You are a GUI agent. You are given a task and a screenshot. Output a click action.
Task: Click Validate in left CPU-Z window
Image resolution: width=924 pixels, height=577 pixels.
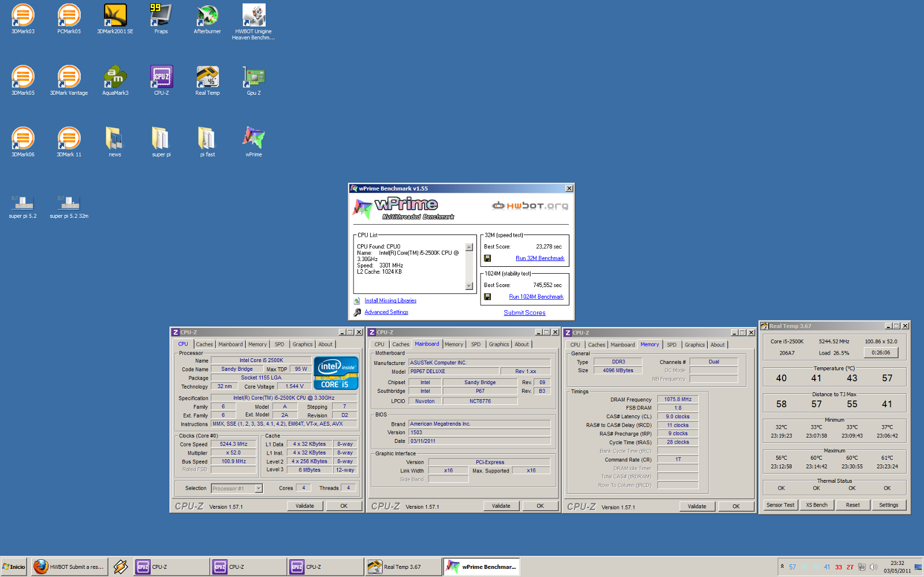point(305,506)
